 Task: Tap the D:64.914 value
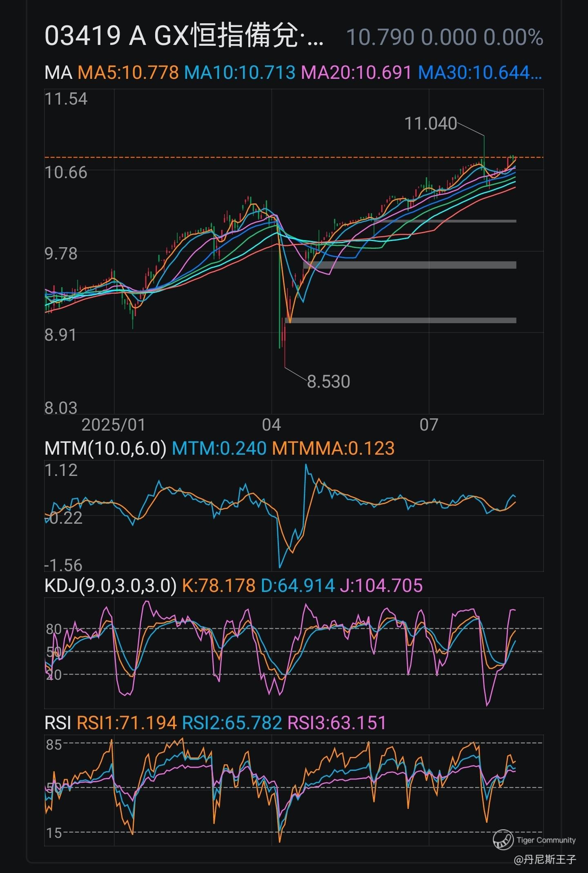298,585
